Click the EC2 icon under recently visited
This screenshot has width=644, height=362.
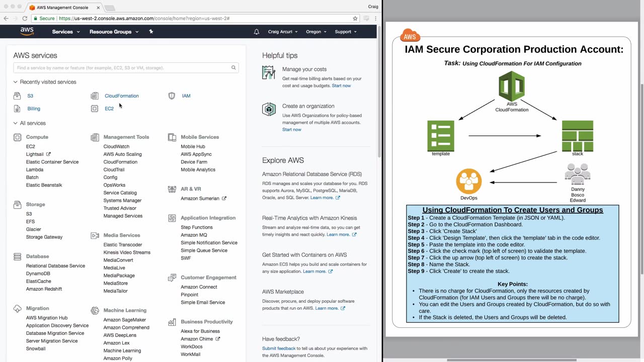[95, 109]
